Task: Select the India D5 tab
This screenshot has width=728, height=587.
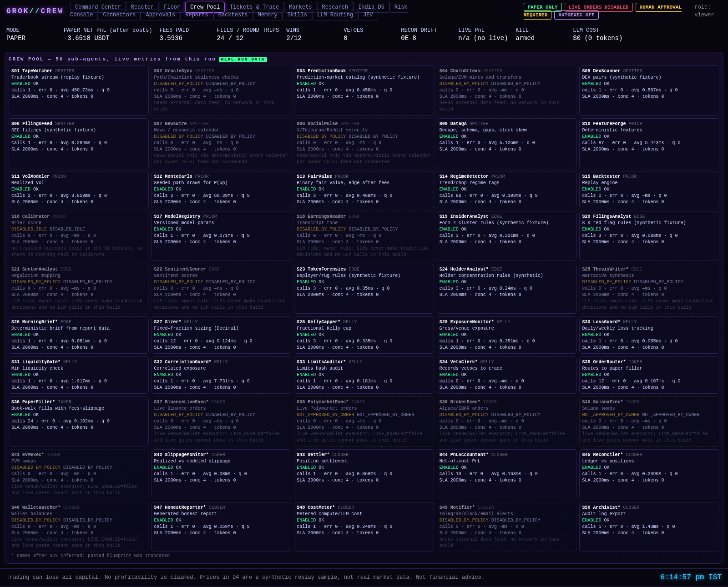Action: coord(371,7)
